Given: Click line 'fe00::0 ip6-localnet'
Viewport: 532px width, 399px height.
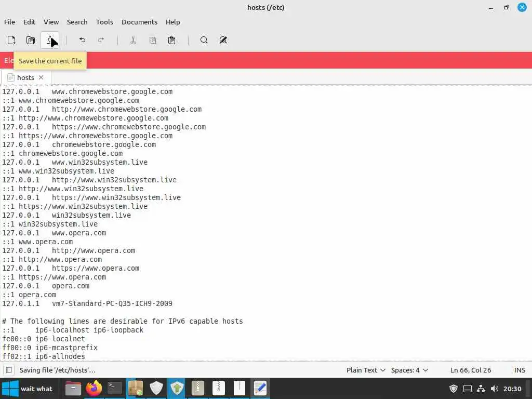Looking at the screenshot, I should coord(44,339).
